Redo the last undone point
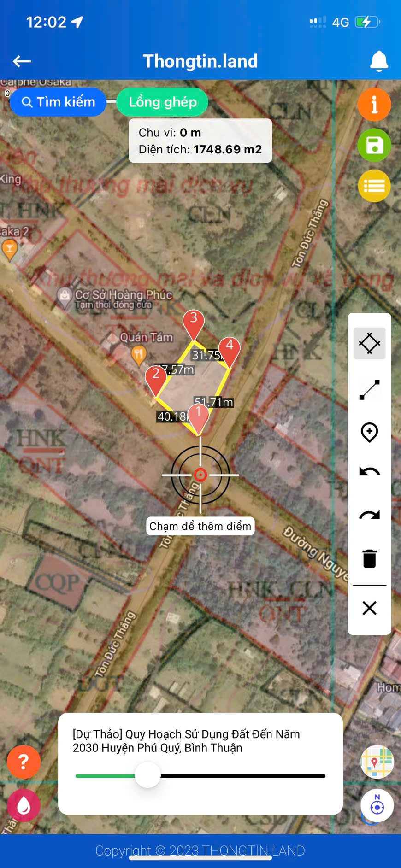The width and height of the screenshot is (401, 868). coord(369,515)
